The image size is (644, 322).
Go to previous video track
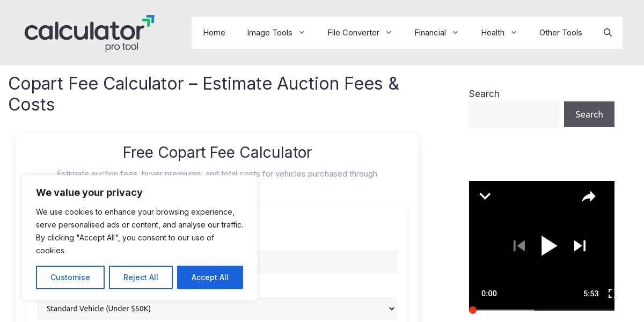click(x=519, y=246)
